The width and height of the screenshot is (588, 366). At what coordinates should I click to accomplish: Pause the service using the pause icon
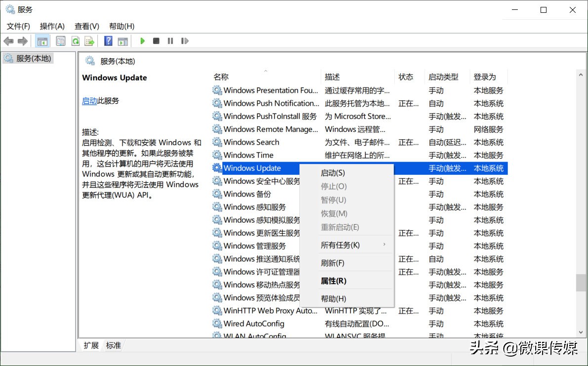click(x=170, y=41)
